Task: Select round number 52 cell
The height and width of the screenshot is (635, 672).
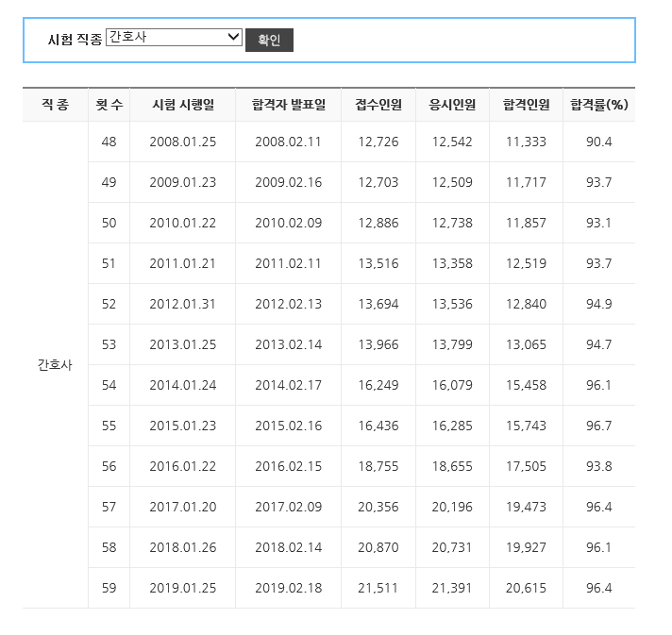Action: click(x=109, y=304)
